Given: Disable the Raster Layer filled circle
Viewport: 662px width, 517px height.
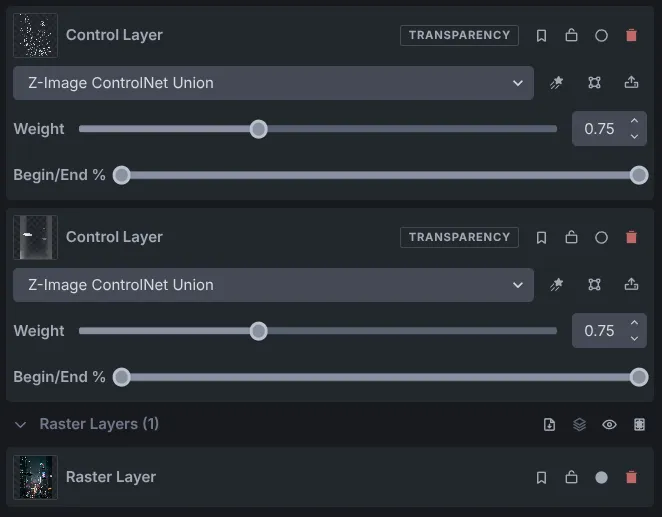Looking at the screenshot, I should coord(601,477).
